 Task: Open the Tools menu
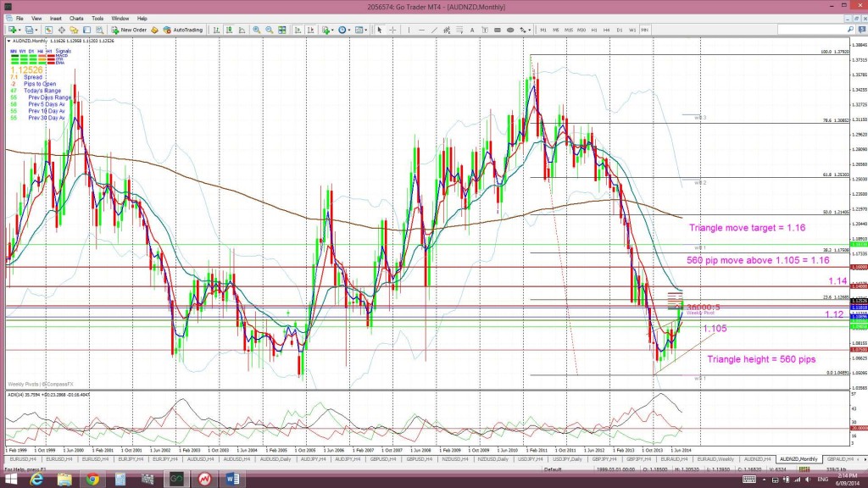pyautogui.click(x=97, y=18)
